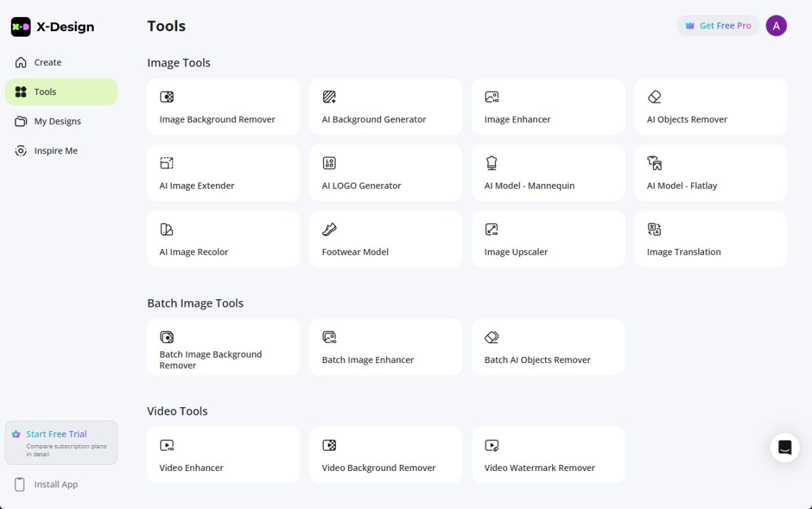Click the AI Image Recolor icon
Viewport: 812px width, 509px height.
pos(166,229)
